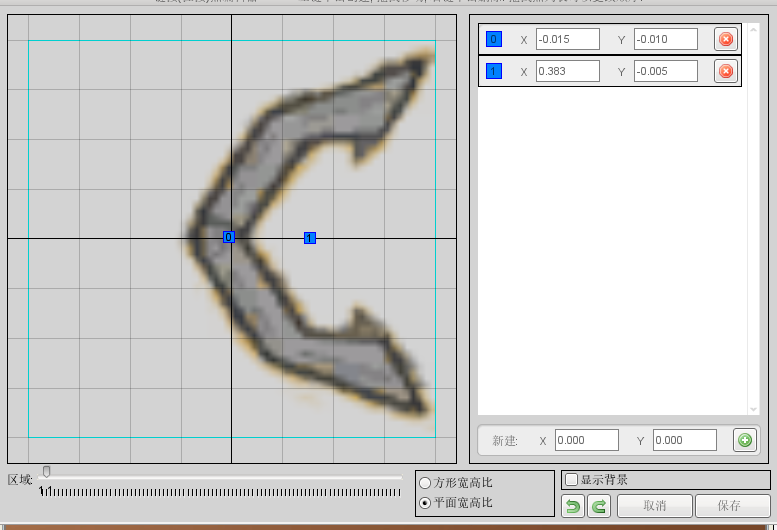Click blue index badge 0 in the list

click(x=494, y=39)
